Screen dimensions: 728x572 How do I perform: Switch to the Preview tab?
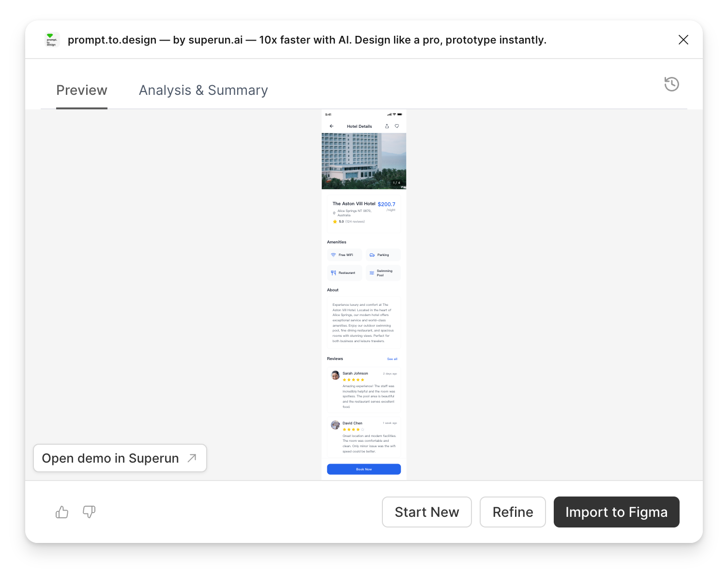82,90
